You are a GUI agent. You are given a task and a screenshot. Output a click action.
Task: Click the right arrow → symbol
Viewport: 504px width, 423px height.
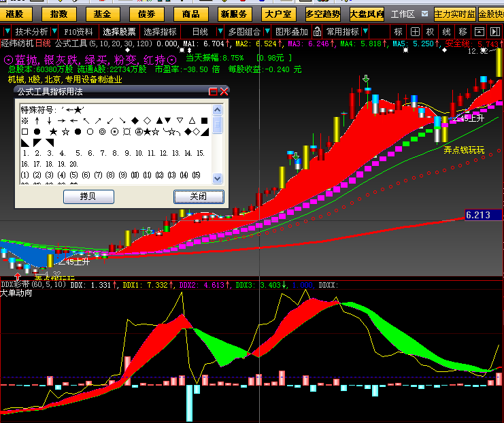point(61,121)
